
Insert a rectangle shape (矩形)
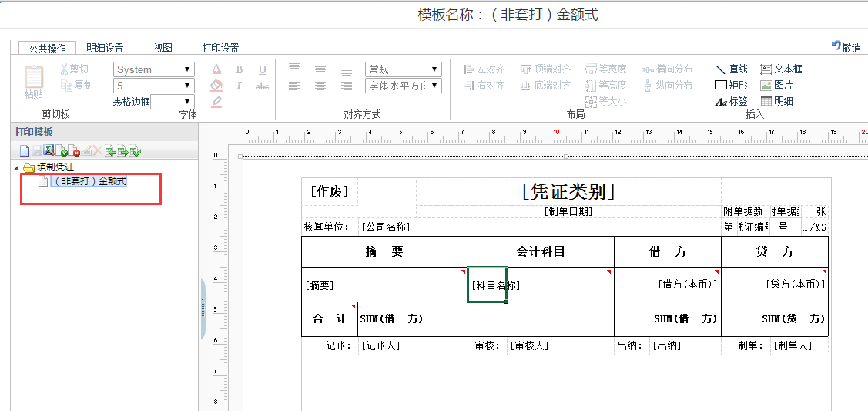click(731, 85)
